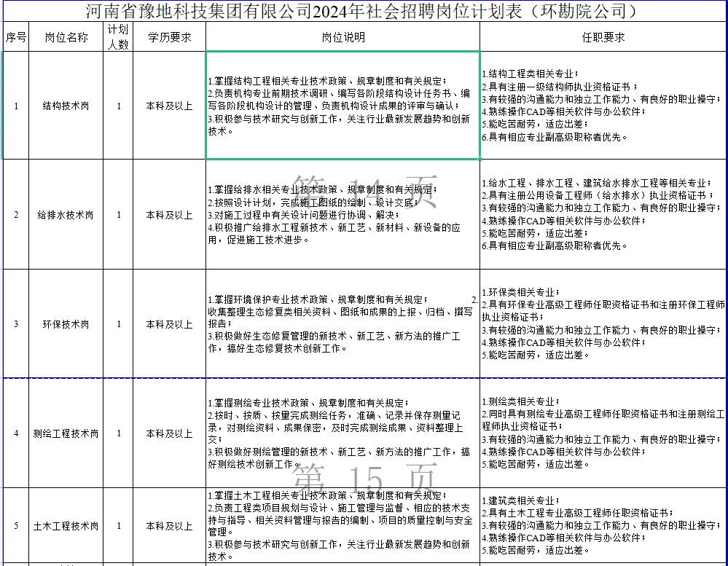
Task: Select the cell 环保技术岗
Action: click(66, 324)
